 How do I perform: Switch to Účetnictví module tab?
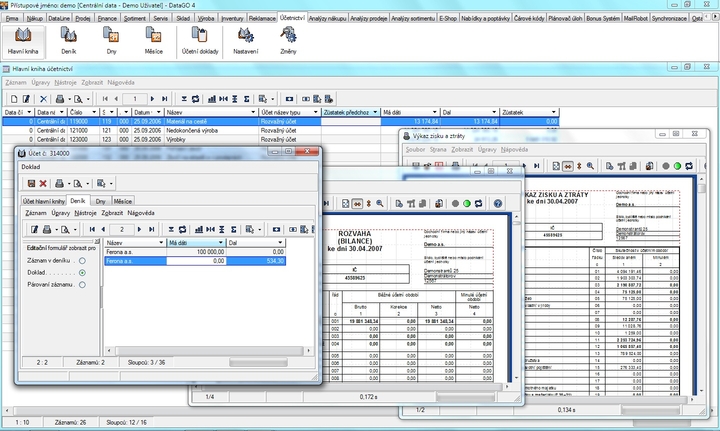(x=292, y=18)
